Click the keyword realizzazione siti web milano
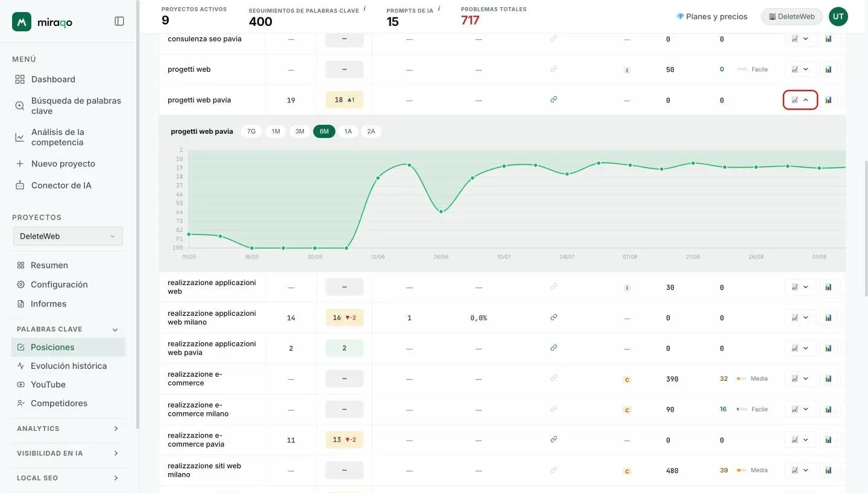868x493 pixels. pyautogui.click(x=204, y=470)
